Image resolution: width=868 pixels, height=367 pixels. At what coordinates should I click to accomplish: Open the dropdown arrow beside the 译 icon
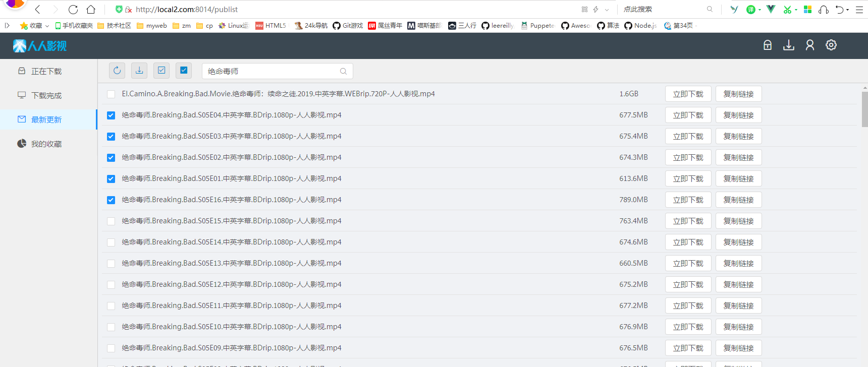coord(759,10)
